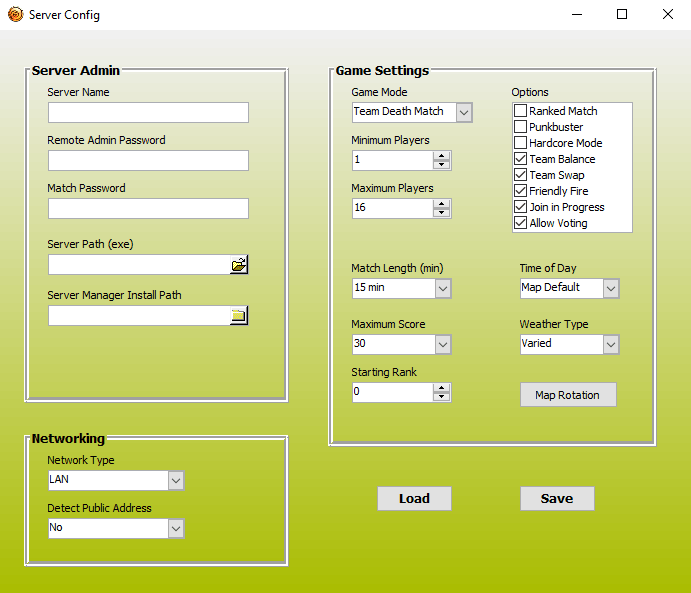The height and width of the screenshot is (593, 691).
Task: Click the Server Path browse folder icon
Action: pos(239,265)
